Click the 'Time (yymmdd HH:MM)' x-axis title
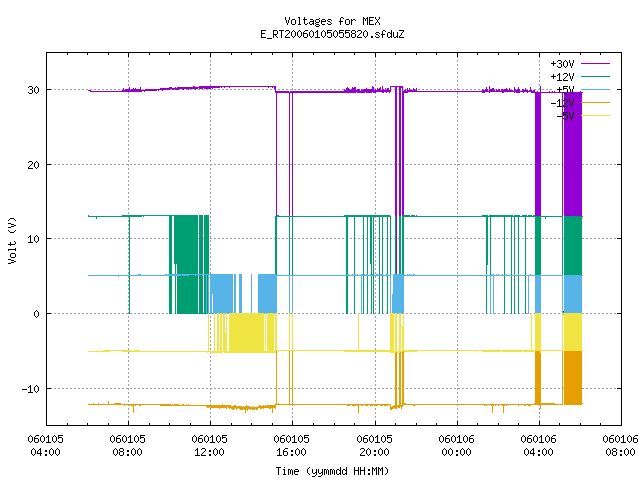This screenshot has height=480, width=640. (x=332, y=471)
